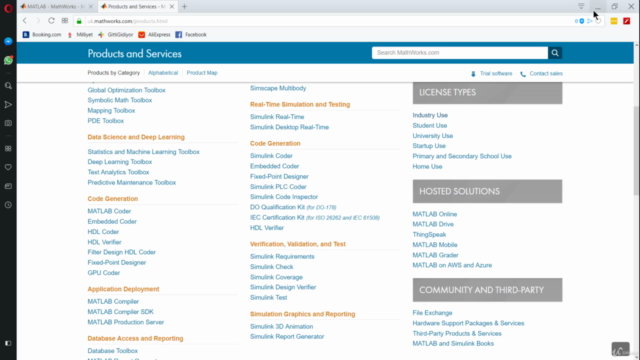Open sidebar search icon
Viewport: 640px width, 360px height.
pyautogui.click(x=8, y=86)
